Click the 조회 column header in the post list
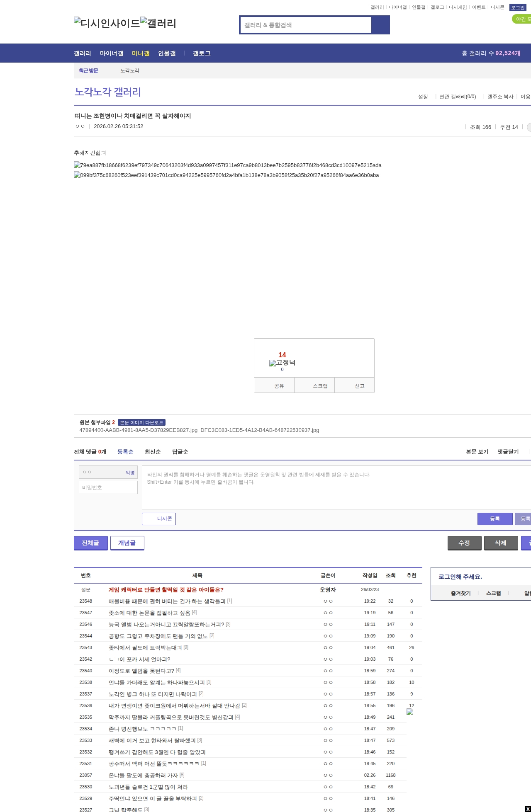 point(391,575)
